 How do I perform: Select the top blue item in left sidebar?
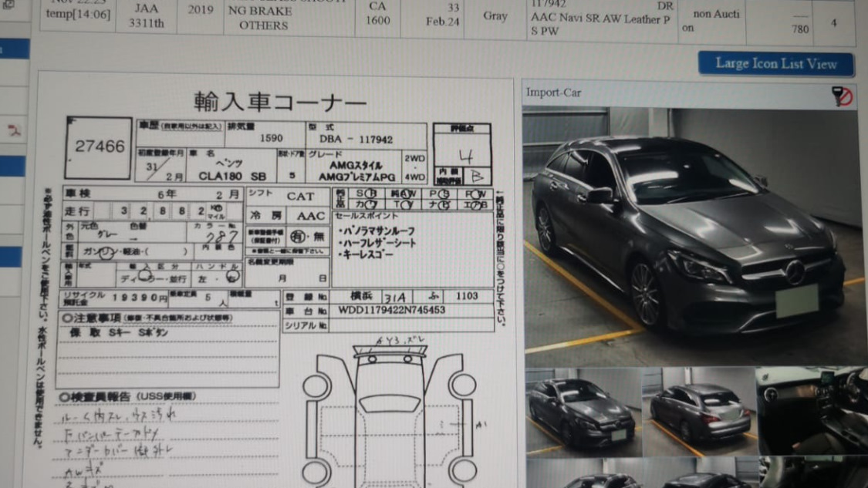15,49
